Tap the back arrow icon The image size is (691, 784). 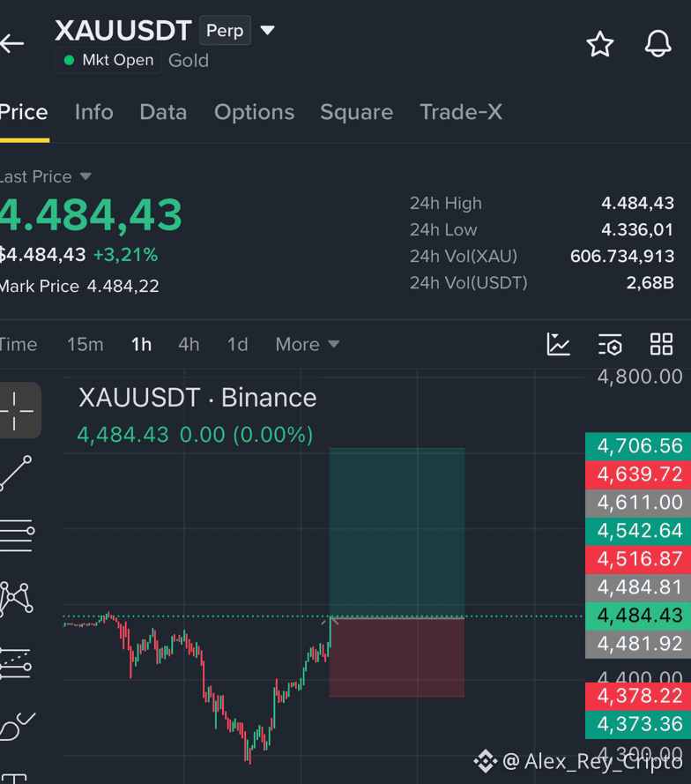[x=12, y=43]
